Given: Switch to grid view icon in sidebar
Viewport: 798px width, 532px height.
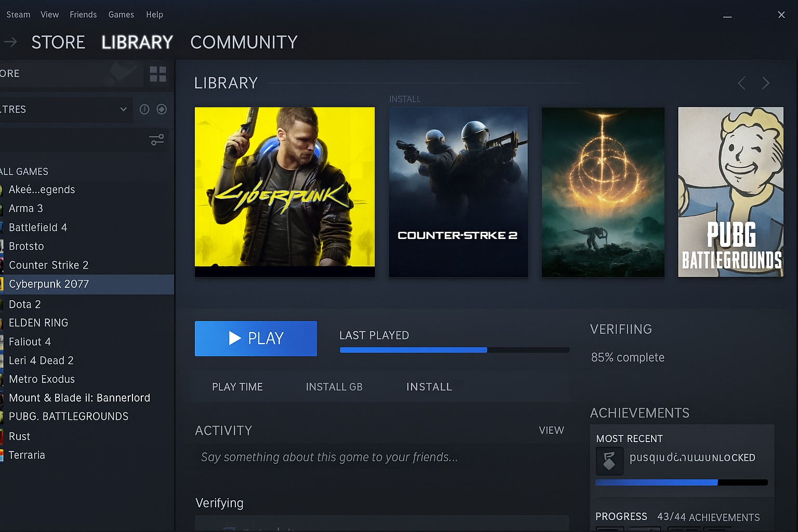Looking at the screenshot, I should tap(158, 74).
